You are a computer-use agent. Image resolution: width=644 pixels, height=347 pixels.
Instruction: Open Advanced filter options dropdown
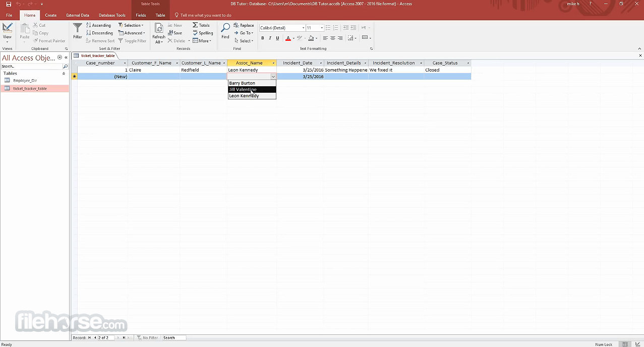click(132, 33)
